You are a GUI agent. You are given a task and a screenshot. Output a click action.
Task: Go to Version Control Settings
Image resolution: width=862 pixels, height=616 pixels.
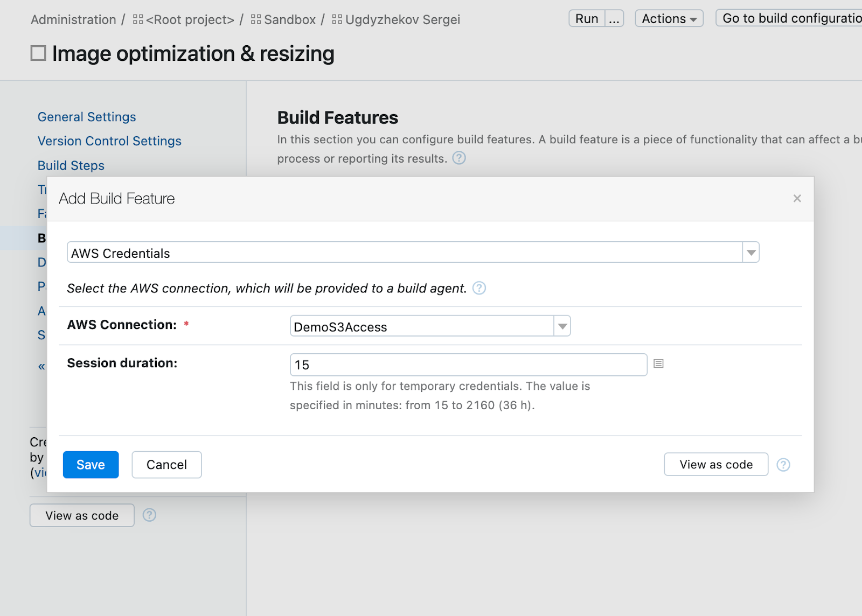click(x=109, y=141)
